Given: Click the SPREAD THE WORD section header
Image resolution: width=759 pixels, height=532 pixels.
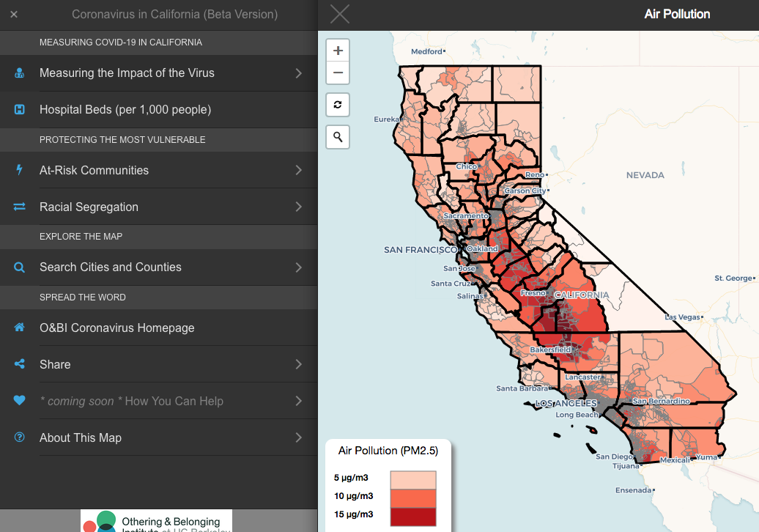Looking at the screenshot, I should click(x=83, y=298).
